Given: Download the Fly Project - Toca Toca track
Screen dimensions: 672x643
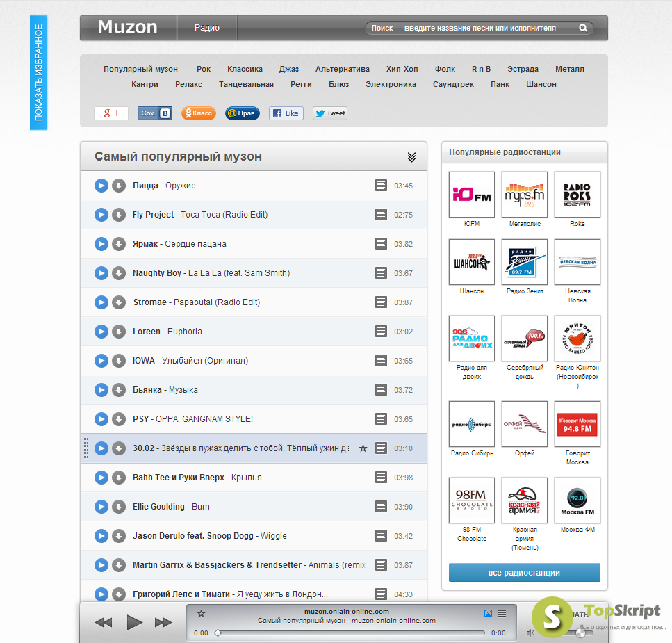Looking at the screenshot, I should click(119, 215).
